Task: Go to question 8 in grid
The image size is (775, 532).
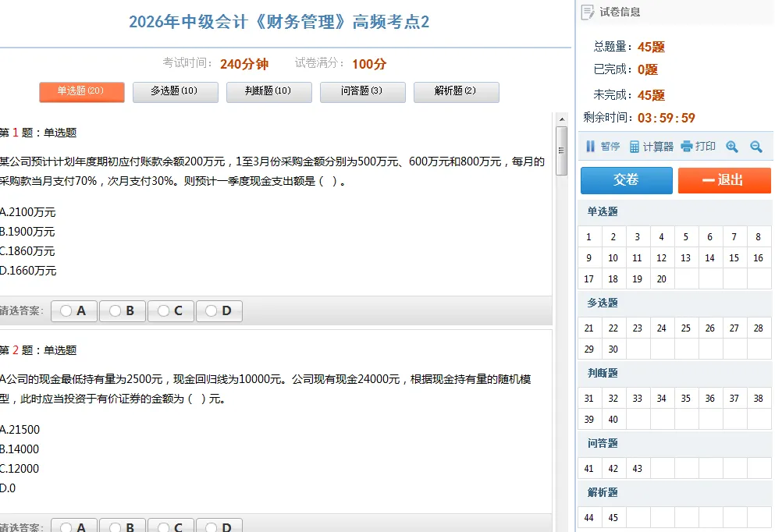Action: pyautogui.click(x=759, y=237)
